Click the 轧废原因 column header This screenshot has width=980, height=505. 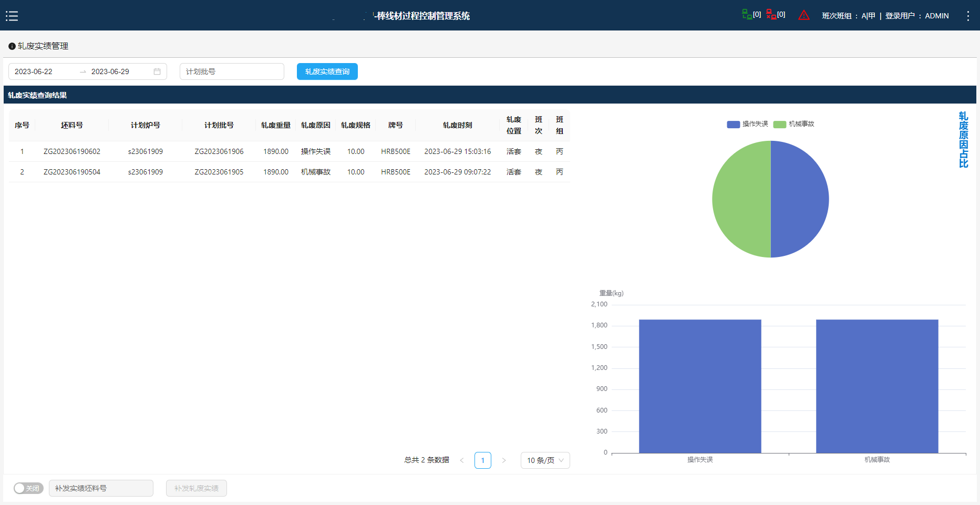tap(316, 125)
